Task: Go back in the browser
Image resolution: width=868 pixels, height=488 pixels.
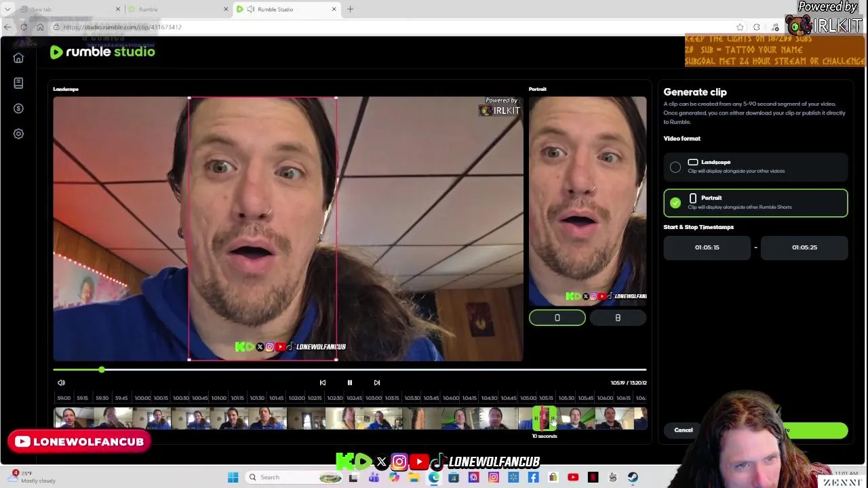Action: point(7,27)
